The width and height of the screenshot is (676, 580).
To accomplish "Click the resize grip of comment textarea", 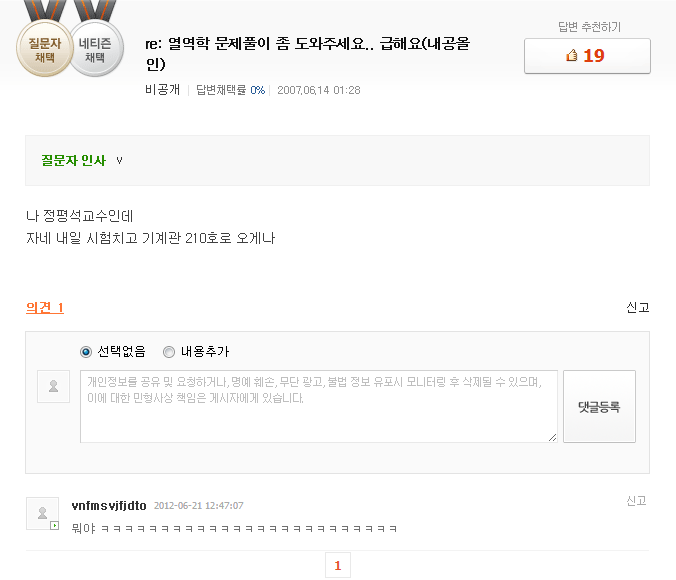I will coord(552,437).
